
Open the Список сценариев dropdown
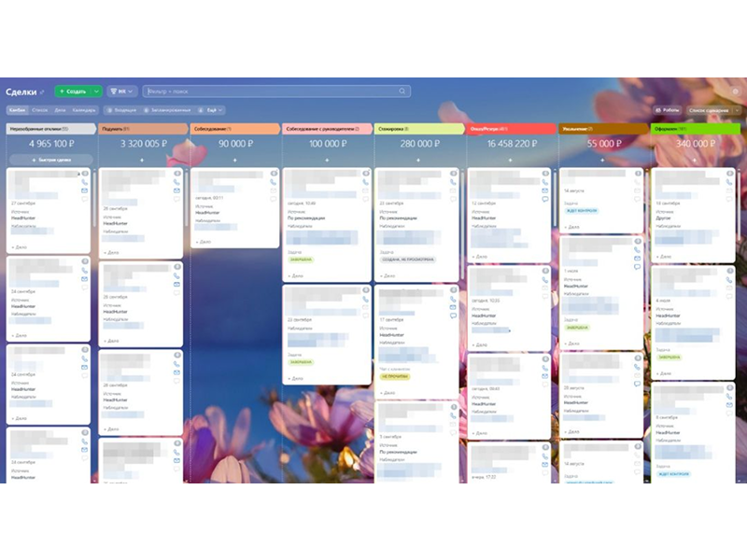709,110
